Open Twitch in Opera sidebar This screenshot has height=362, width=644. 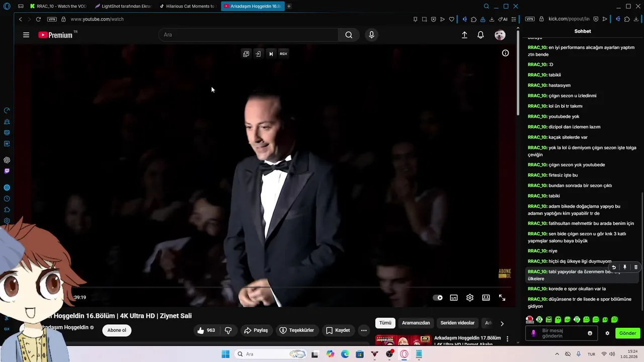(x=7, y=171)
